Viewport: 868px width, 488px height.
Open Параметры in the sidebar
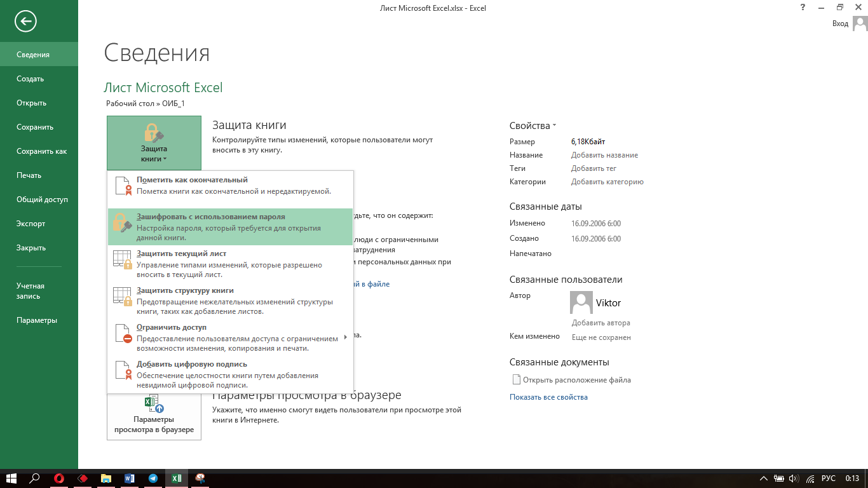[x=39, y=320]
